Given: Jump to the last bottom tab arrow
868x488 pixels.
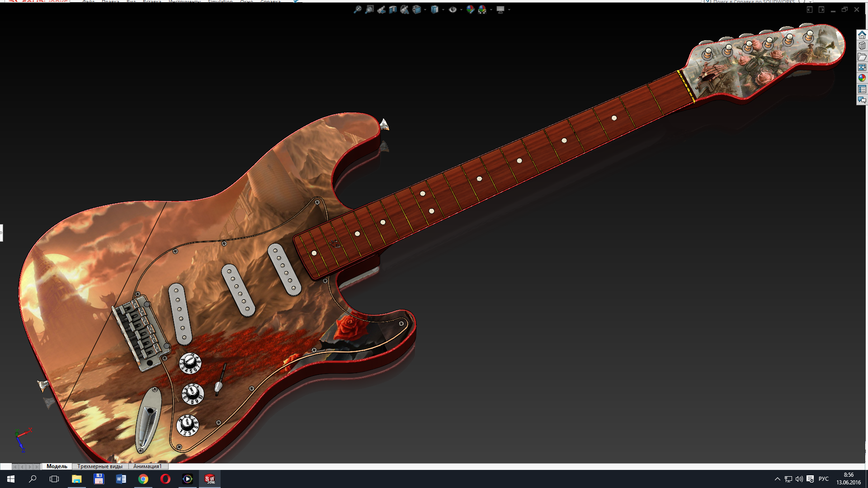Looking at the screenshot, I should click(37, 466).
